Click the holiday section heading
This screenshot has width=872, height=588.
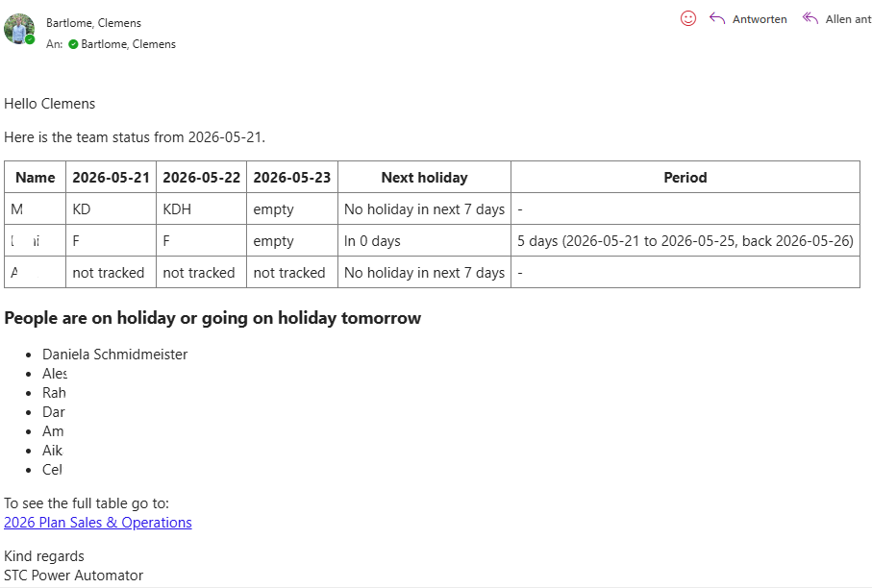click(x=212, y=318)
